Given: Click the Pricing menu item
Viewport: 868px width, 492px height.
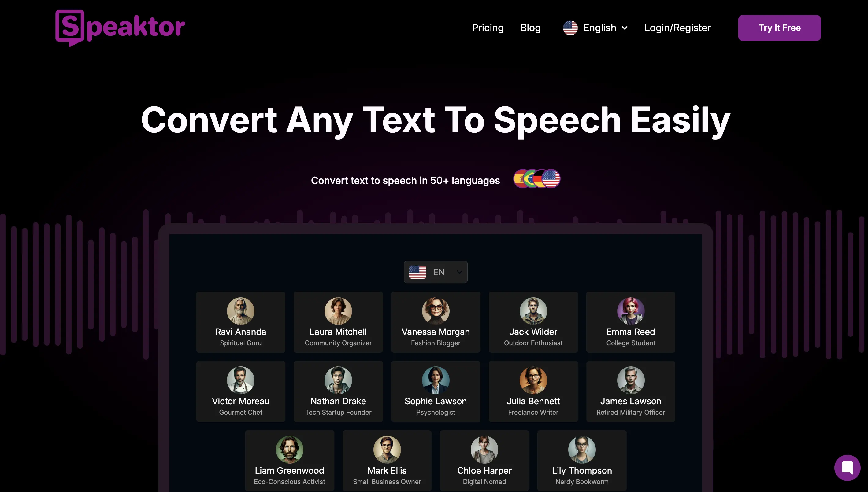Looking at the screenshot, I should click(x=487, y=28).
